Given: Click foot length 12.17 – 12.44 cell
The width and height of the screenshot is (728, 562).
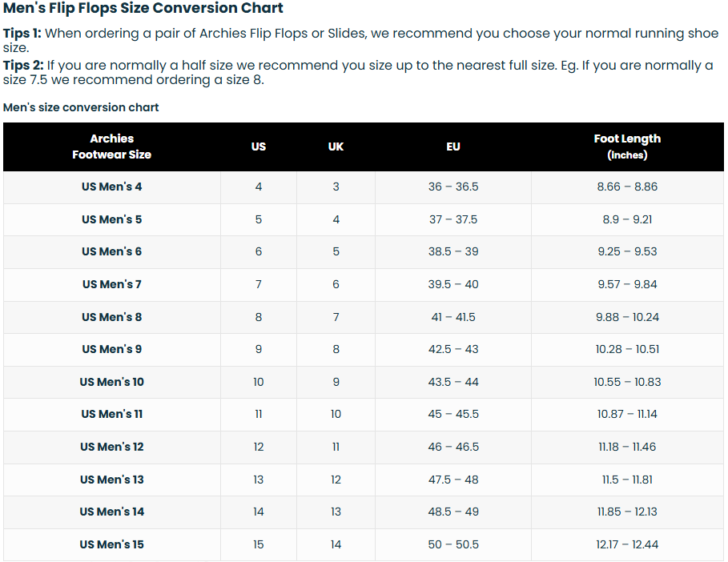Looking at the screenshot, I should (x=627, y=544).
